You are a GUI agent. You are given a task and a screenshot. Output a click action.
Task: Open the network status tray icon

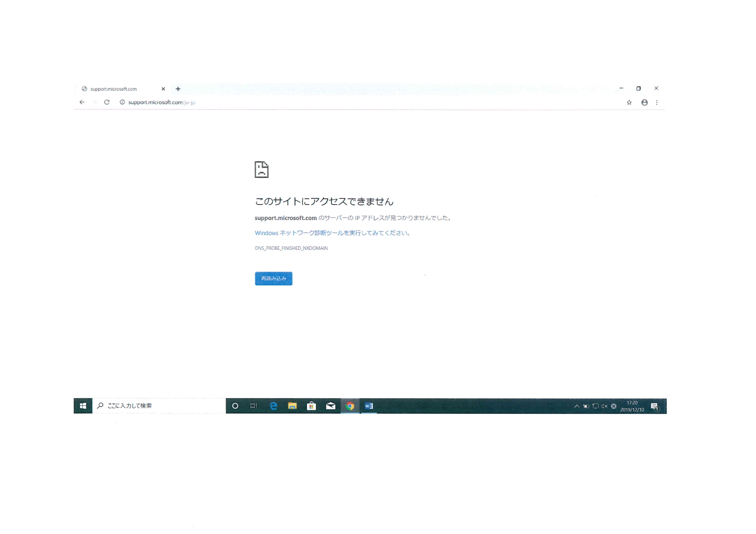[595, 406]
